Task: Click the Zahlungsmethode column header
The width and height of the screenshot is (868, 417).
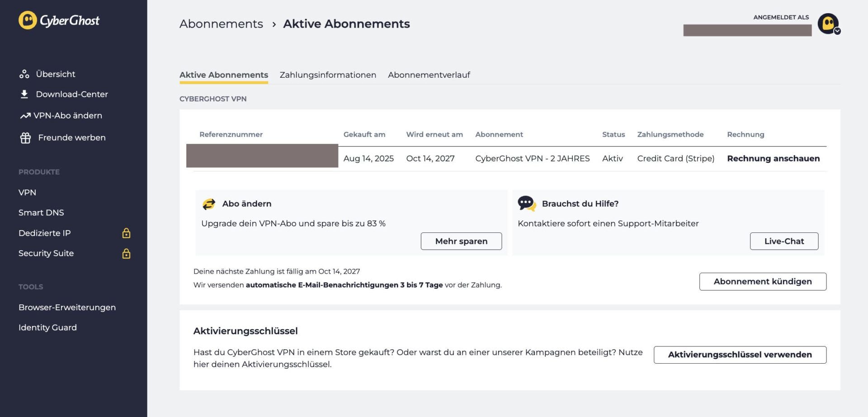Action: (670, 134)
